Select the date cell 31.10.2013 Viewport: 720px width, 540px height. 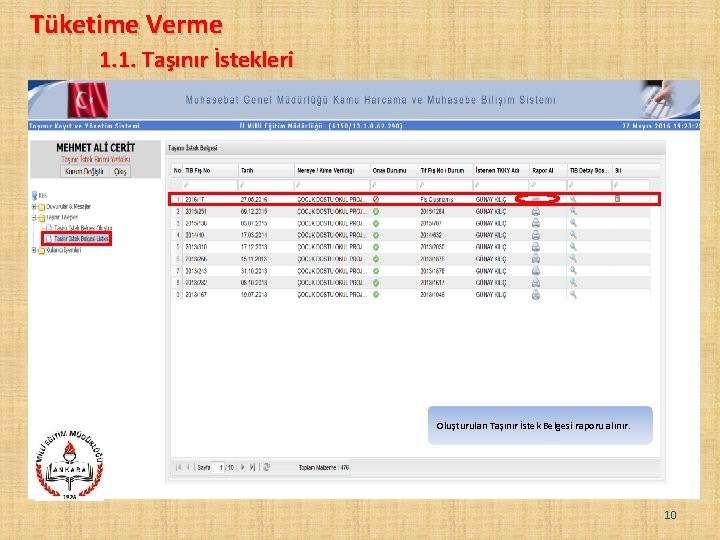[x=254, y=271]
